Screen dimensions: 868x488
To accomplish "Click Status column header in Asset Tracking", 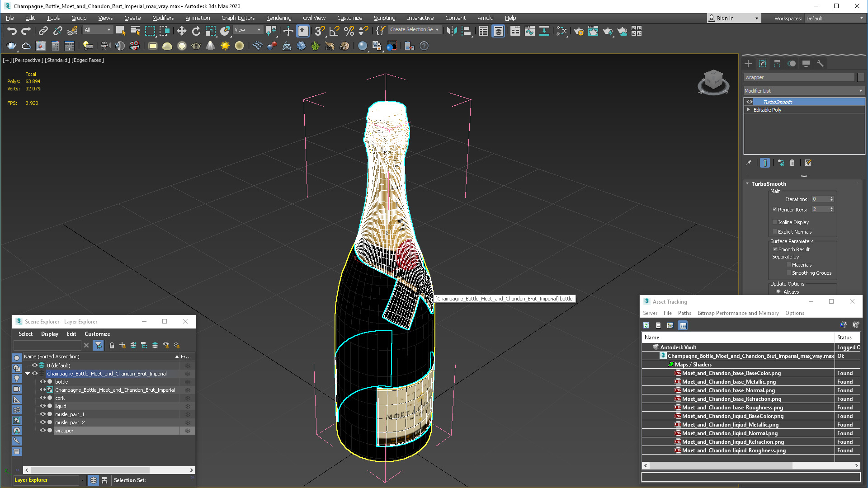I will [x=847, y=338].
